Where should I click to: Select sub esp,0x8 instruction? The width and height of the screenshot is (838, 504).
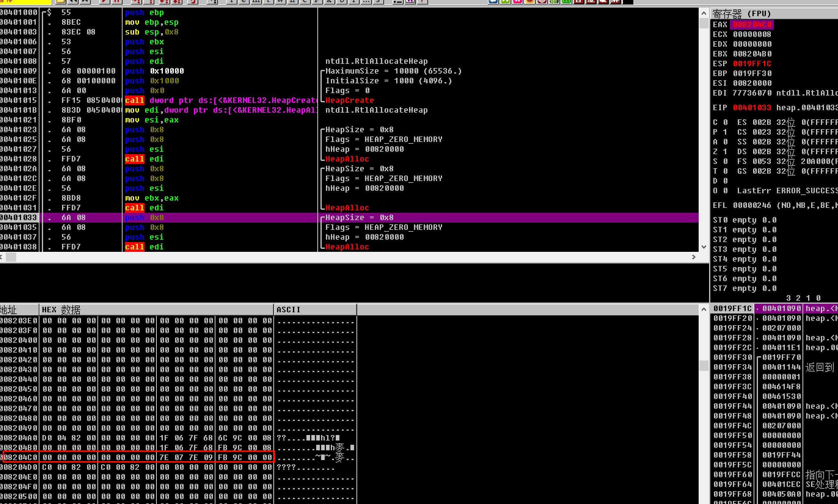(152, 32)
